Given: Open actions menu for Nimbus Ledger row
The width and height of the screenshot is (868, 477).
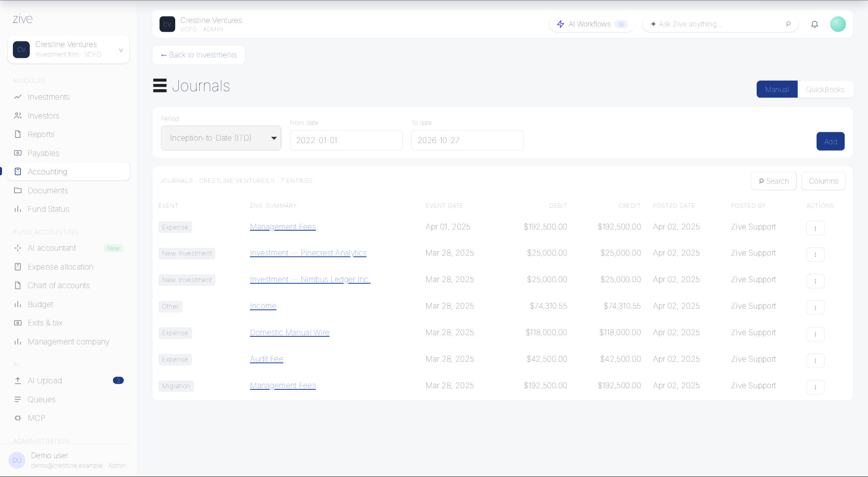Looking at the screenshot, I should (815, 281).
